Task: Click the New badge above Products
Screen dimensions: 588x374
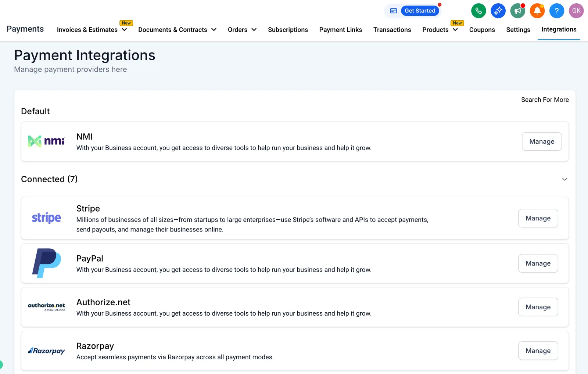Action: click(x=457, y=23)
